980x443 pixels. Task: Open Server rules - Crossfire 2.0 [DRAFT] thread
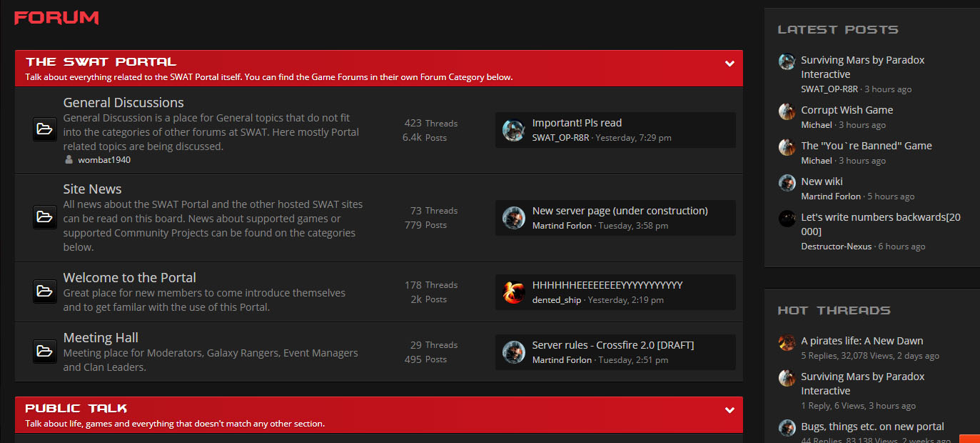tap(612, 345)
